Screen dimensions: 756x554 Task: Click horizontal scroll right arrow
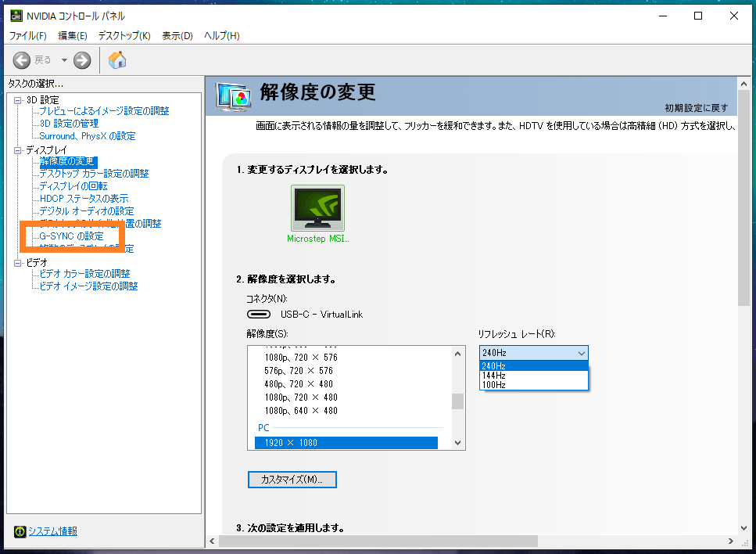click(x=731, y=541)
